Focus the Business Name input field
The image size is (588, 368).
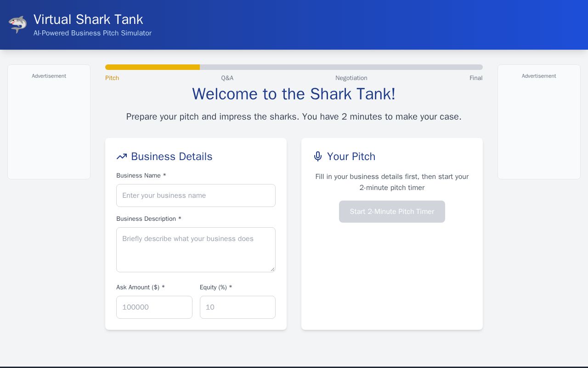(x=196, y=195)
